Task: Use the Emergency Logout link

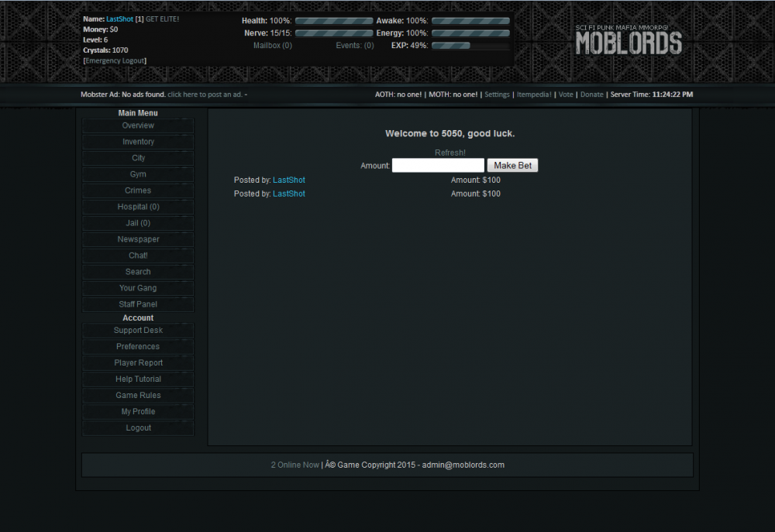Action: coord(114,60)
